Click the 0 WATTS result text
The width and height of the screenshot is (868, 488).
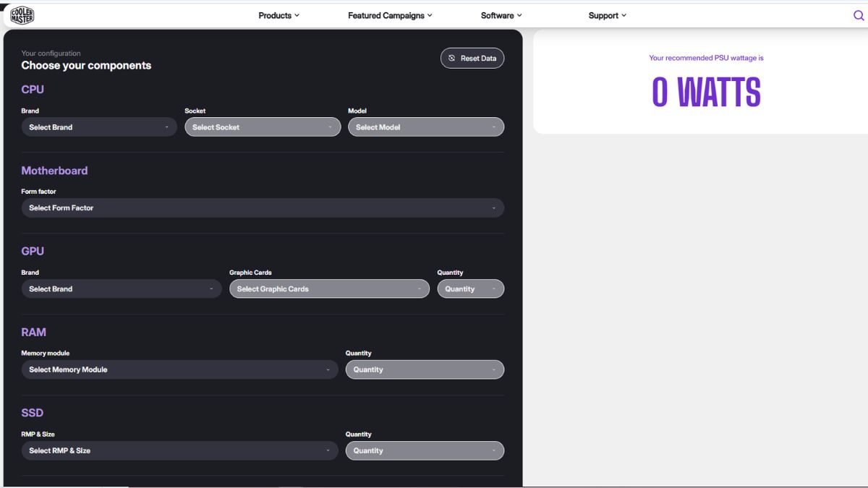coord(706,93)
